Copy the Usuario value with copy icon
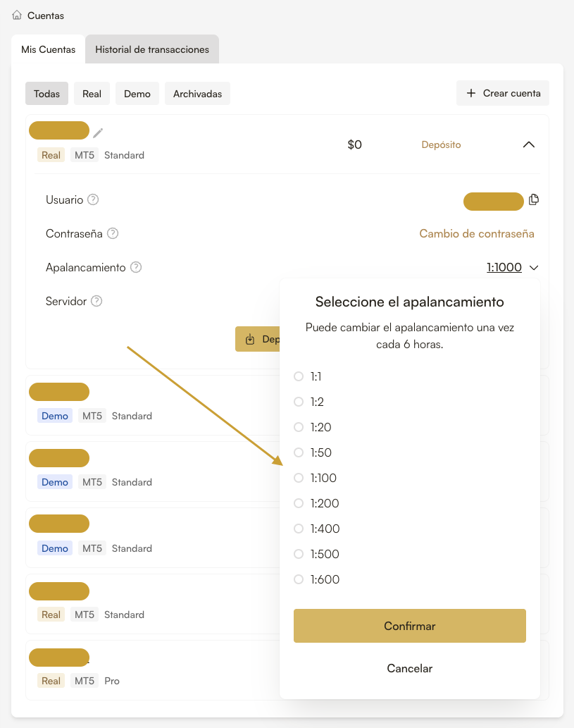This screenshot has width=574, height=728. [x=534, y=199]
